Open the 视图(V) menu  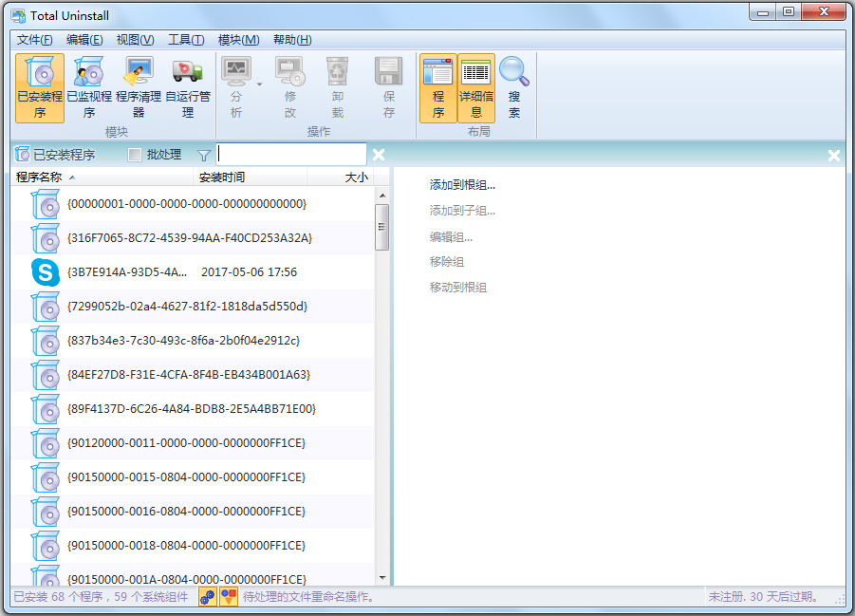pyautogui.click(x=135, y=40)
